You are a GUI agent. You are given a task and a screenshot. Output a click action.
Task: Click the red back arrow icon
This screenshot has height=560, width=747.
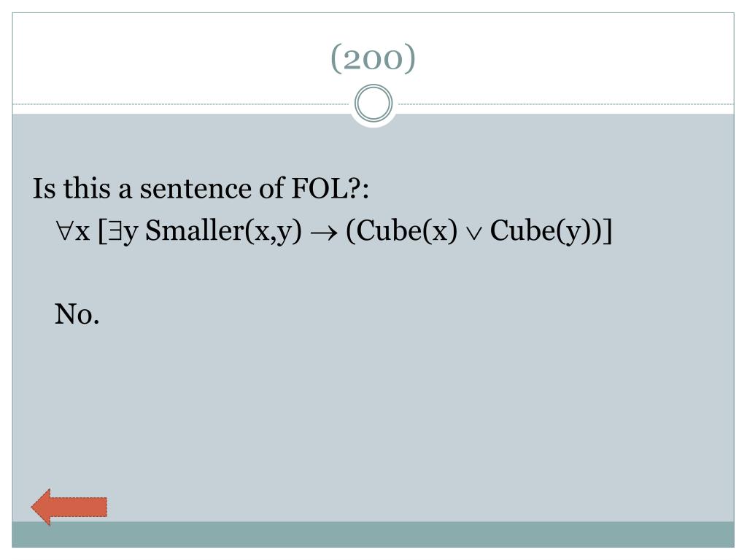click(69, 507)
